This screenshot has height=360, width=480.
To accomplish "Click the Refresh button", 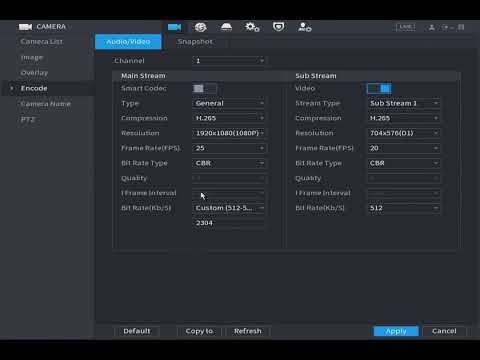I will [248, 331].
